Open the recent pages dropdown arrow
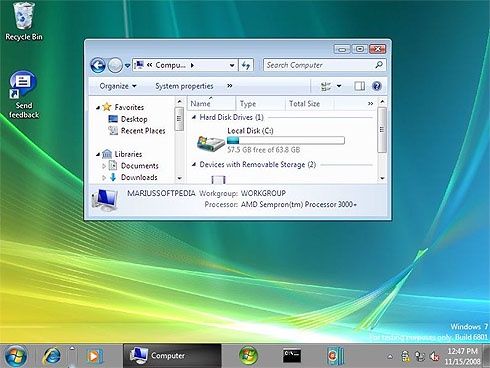Viewport: 490px width, 368px height. (127, 66)
